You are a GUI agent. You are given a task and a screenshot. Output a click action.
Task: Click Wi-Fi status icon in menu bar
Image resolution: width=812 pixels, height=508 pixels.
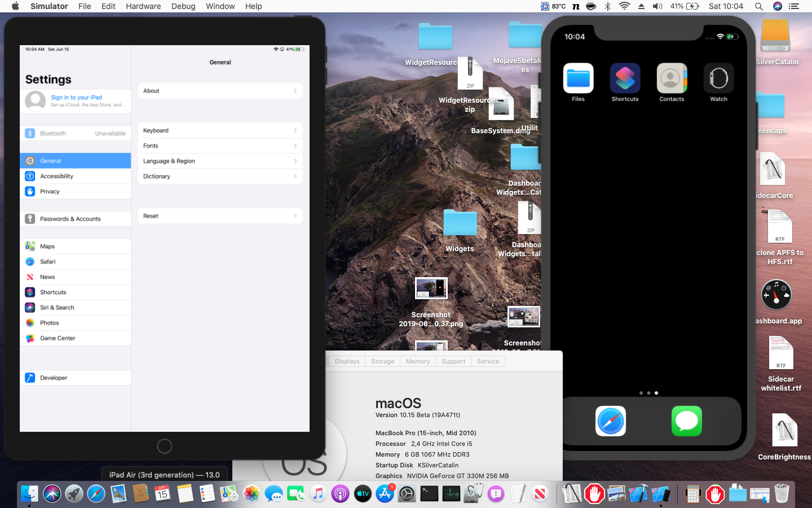pos(624,6)
